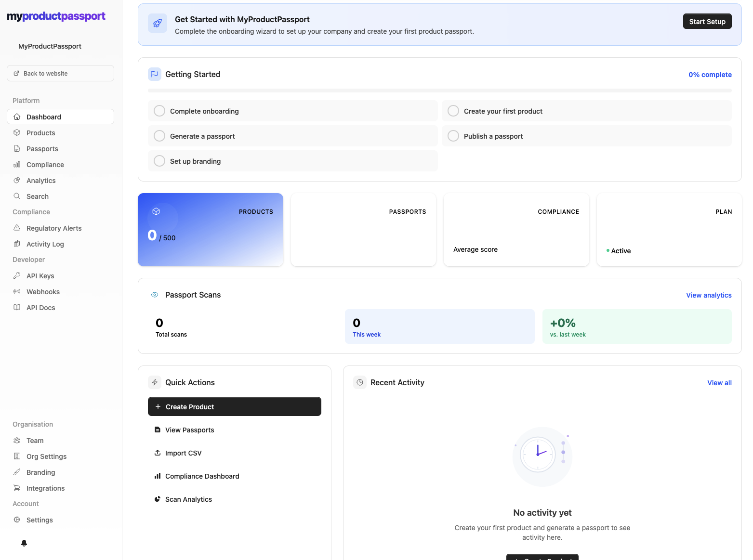Click the Getting Started progress bar
This screenshot has width=753, height=560.
(x=439, y=90)
